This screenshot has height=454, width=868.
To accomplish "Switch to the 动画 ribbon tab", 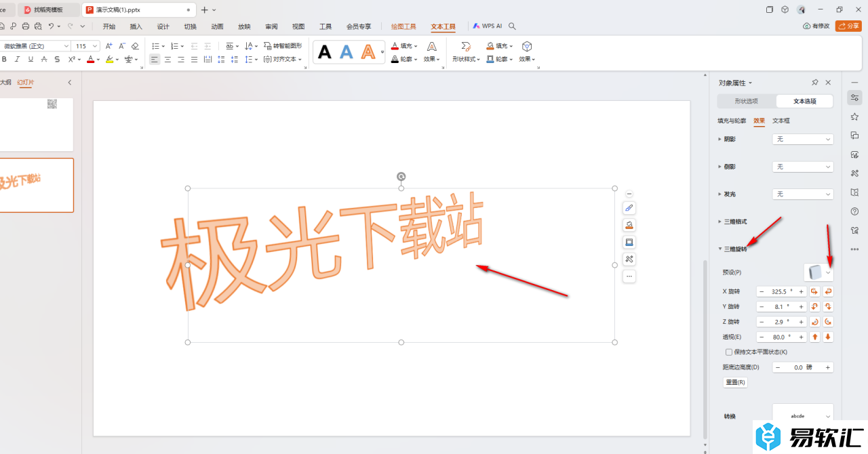I will click(217, 26).
